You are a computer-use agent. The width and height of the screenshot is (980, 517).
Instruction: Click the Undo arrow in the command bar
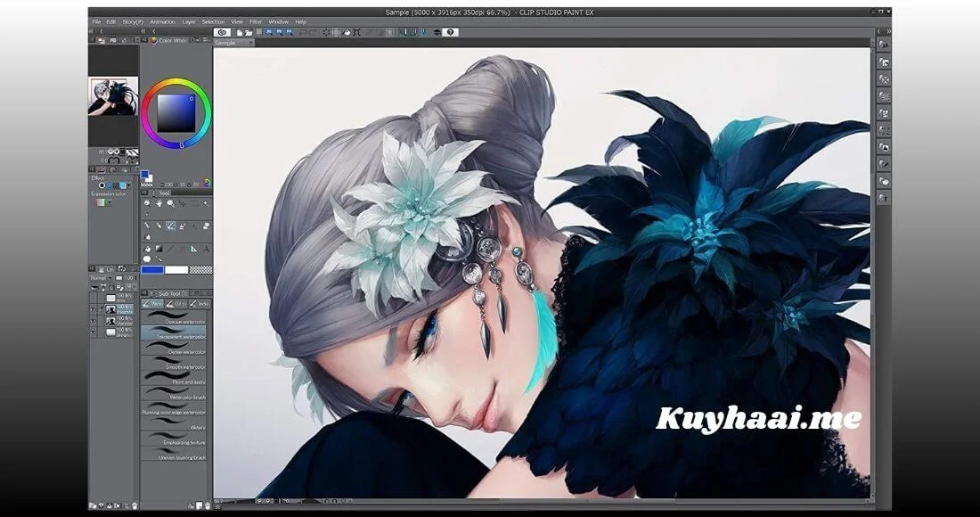click(x=303, y=32)
